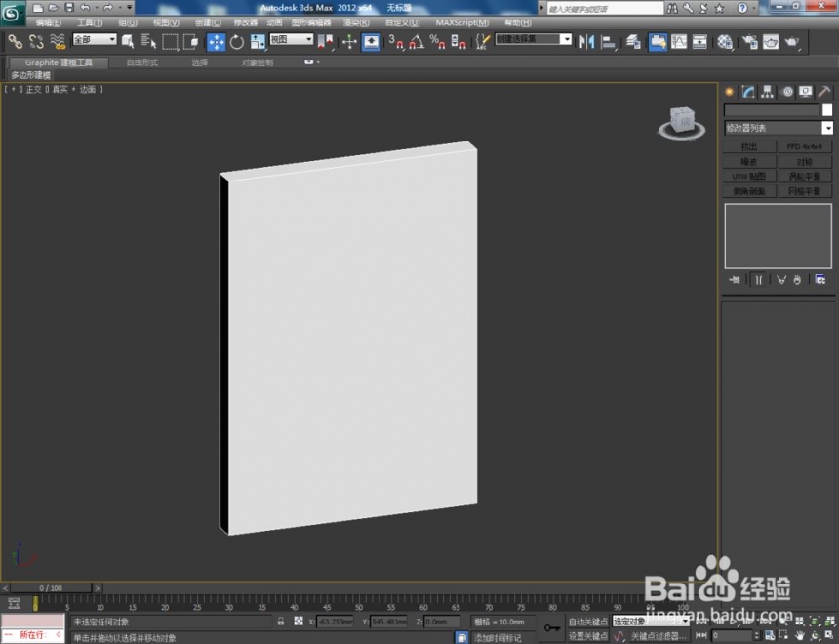
Task: Click the 噪波 modifier button
Action: [749, 162]
